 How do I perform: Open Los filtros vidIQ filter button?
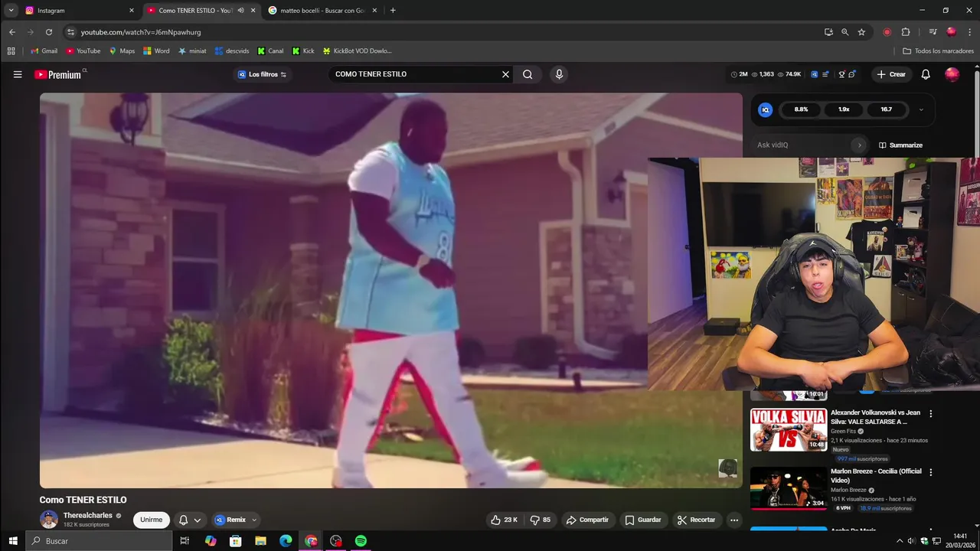click(262, 74)
